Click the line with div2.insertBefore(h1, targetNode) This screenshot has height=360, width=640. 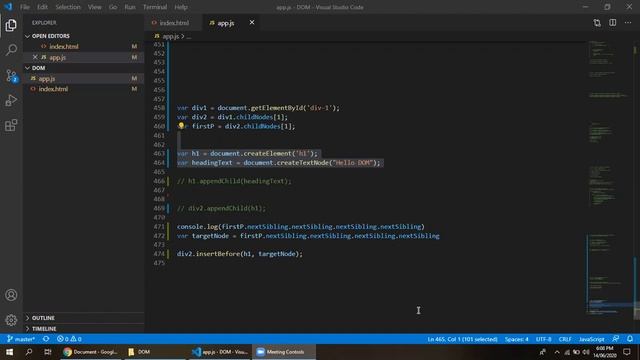click(240, 254)
